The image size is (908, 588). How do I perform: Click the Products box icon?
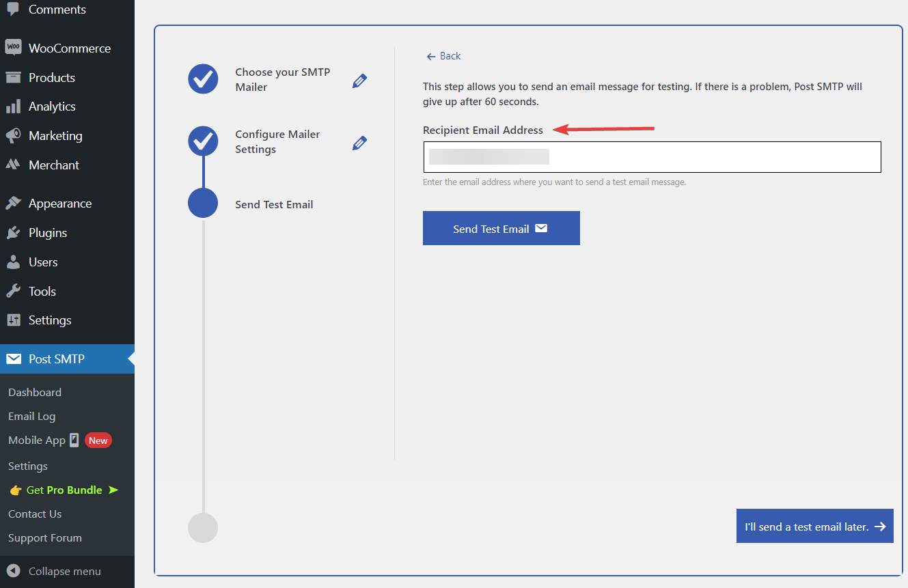pos(13,77)
